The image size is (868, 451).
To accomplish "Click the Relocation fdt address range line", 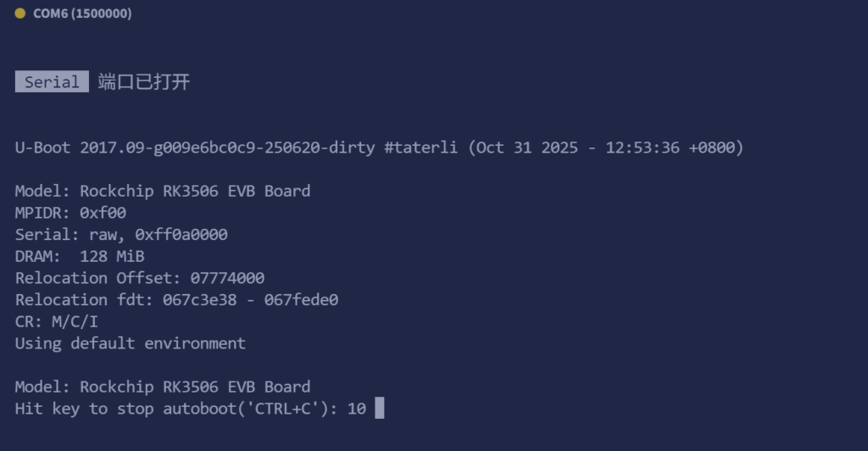I will coord(176,299).
